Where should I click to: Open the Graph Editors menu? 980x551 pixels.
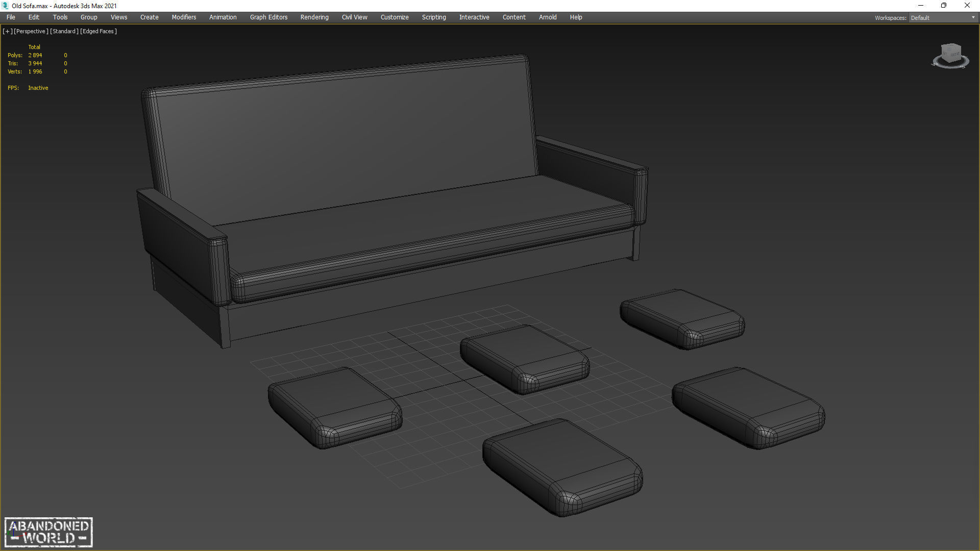coord(268,17)
